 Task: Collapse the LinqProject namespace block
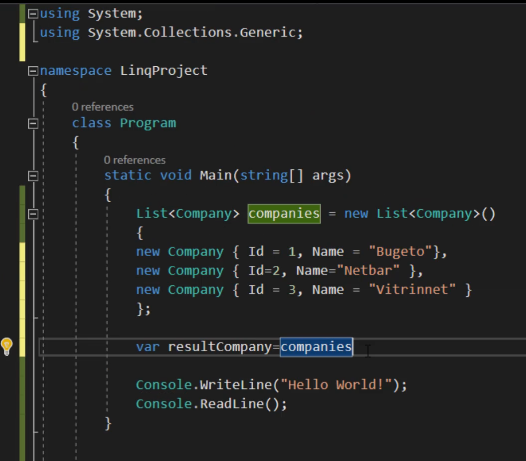(33, 71)
